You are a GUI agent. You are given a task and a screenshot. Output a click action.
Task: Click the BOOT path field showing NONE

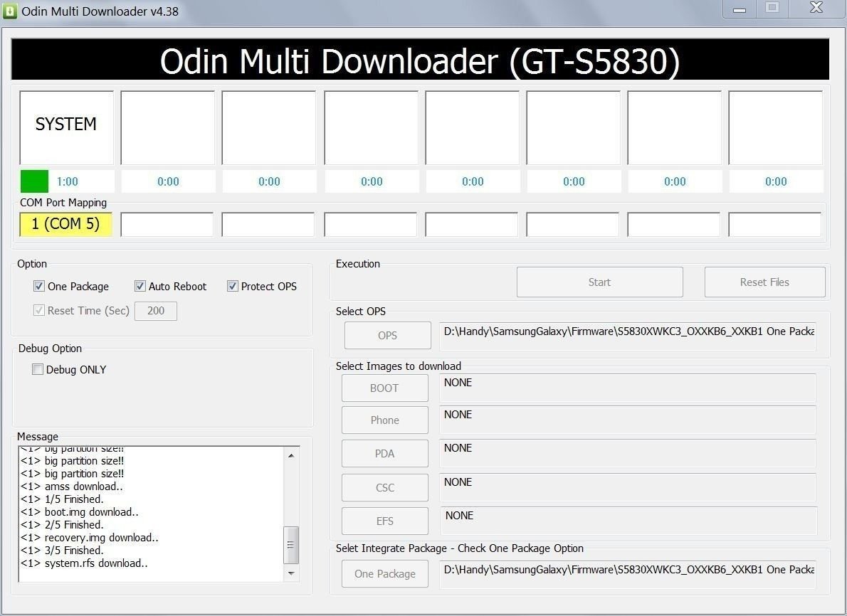point(628,388)
